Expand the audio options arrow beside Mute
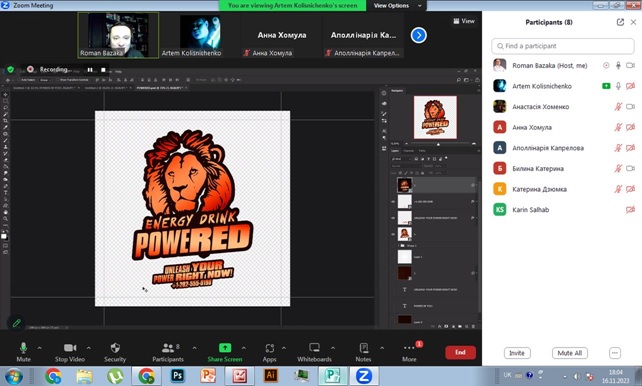The image size is (642, 386). (40, 348)
